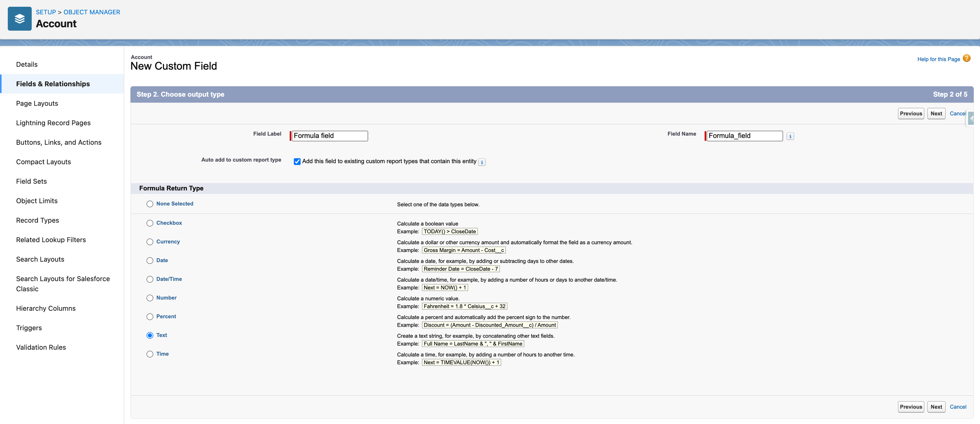This screenshot has height=424, width=980.
Task: Click the SETUP breadcrumb link
Action: pos(46,12)
